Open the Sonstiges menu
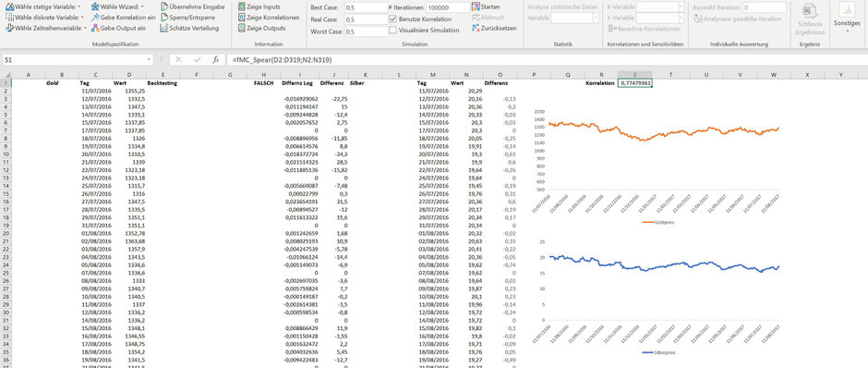This screenshot has width=868, height=368. tap(847, 18)
